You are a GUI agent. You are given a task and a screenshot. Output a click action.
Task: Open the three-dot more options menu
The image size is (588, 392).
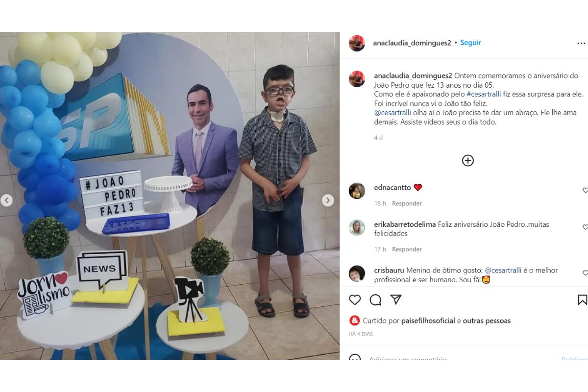click(582, 43)
